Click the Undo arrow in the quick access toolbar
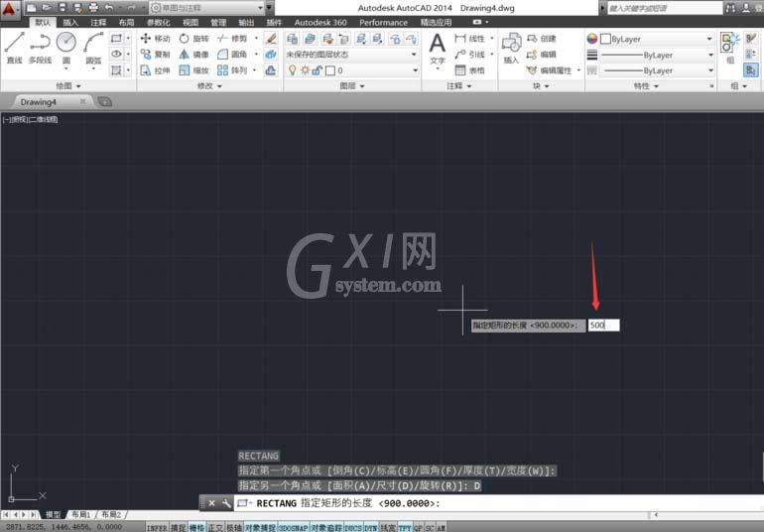Screen dimensions: 764x532 (109, 7)
